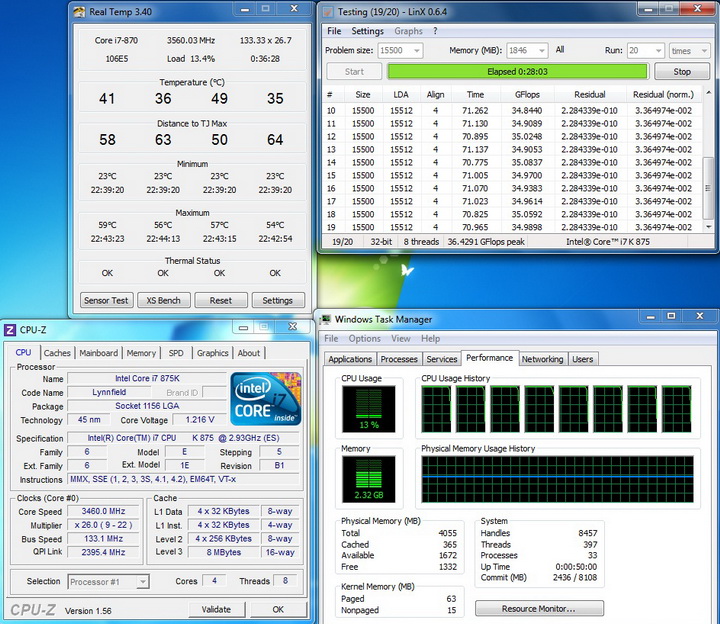The width and height of the screenshot is (720, 624).
Task: Switch to the Caches tab in CPU-Z
Action: click(57, 353)
